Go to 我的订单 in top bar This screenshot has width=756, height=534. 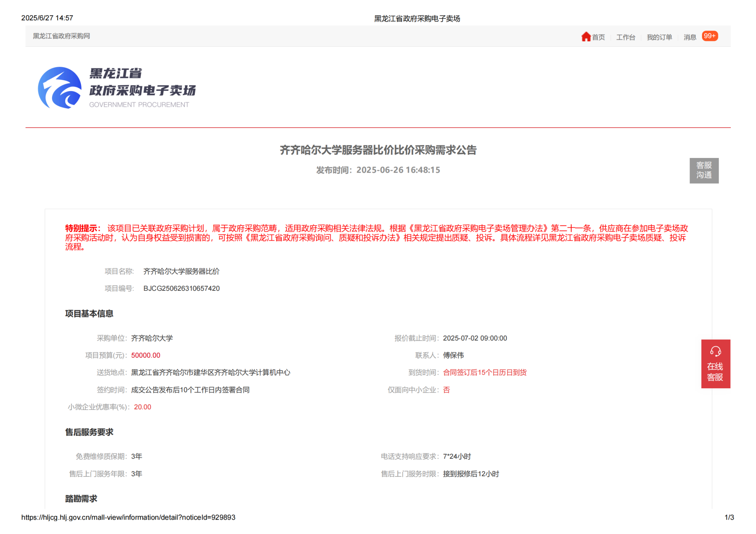coord(659,37)
